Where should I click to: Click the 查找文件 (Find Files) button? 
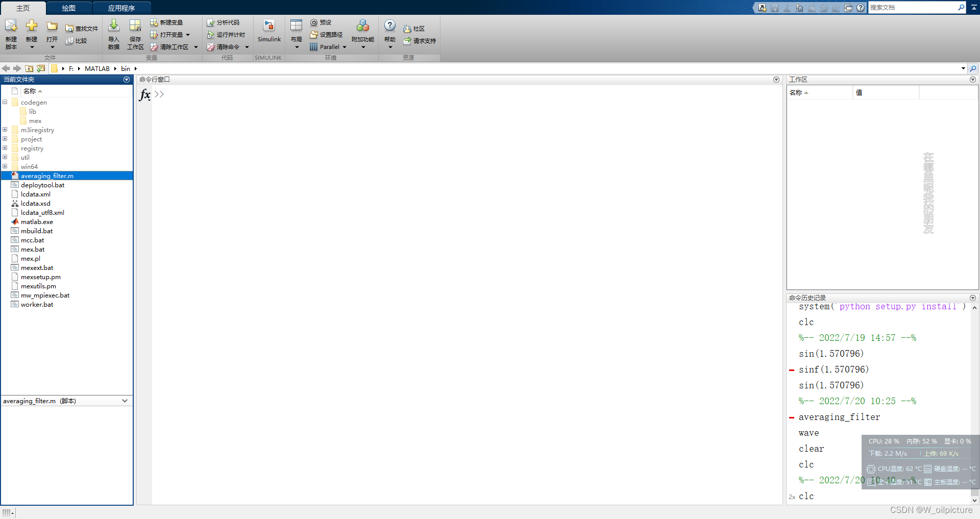click(82, 29)
